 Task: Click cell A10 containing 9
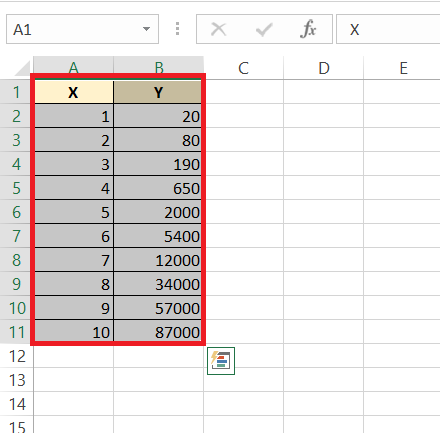click(74, 308)
